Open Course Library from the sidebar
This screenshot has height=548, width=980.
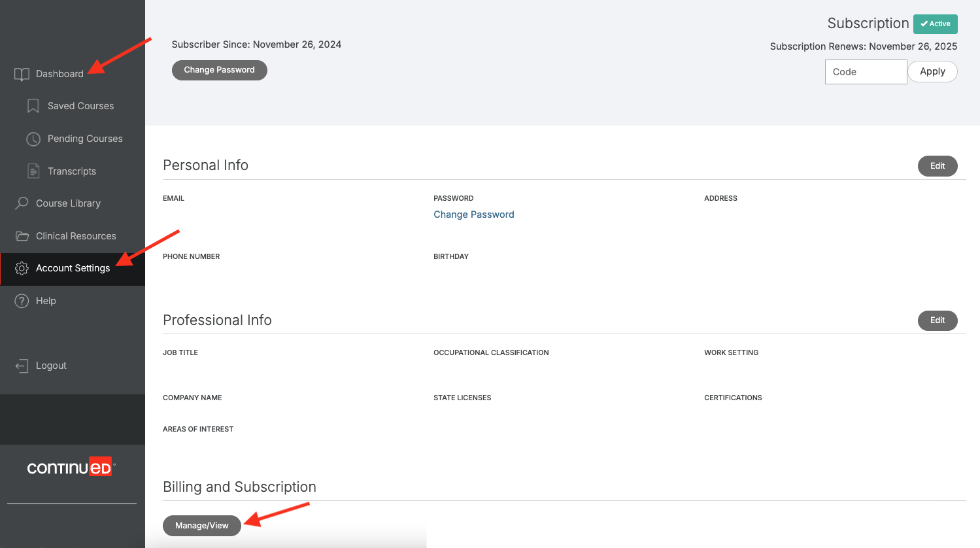pos(68,203)
